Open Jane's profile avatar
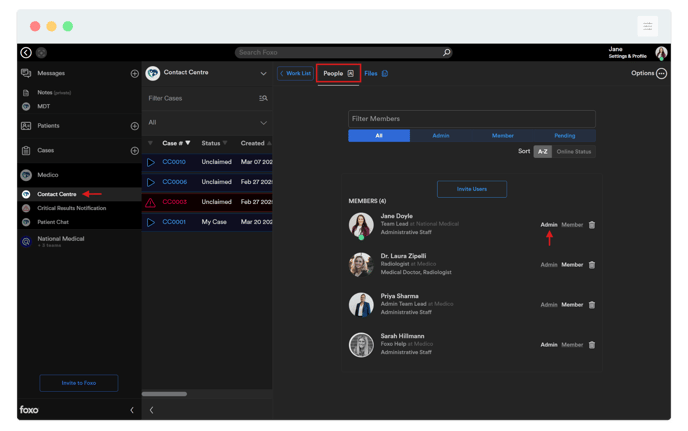This screenshot has width=688, height=431. click(661, 53)
